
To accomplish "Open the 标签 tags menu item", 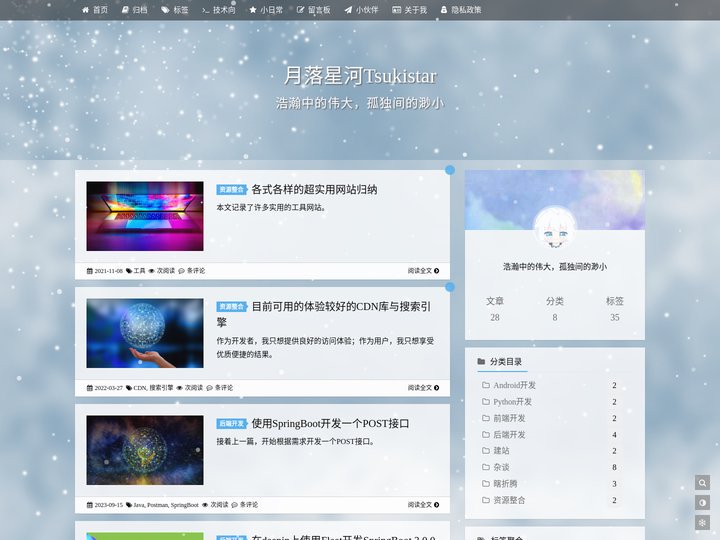I will (x=174, y=10).
